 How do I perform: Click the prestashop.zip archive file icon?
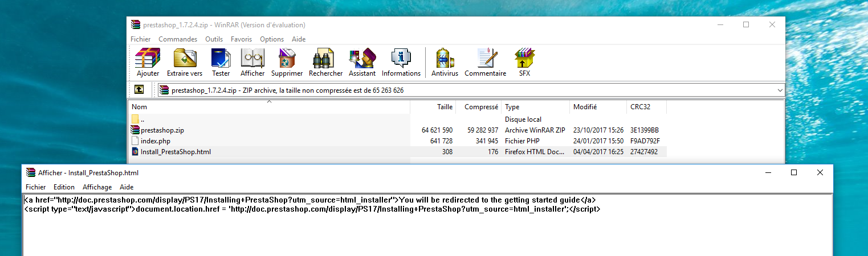pos(135,130)
